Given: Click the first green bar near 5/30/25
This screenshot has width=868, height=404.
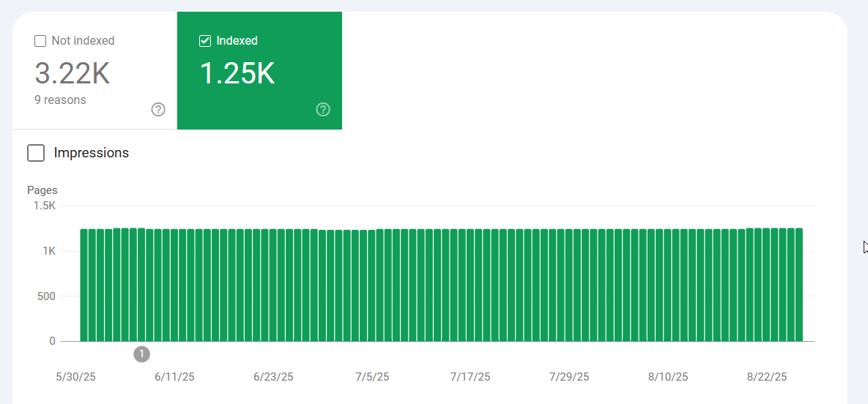Looking at the screenshot, I should 84,285.
